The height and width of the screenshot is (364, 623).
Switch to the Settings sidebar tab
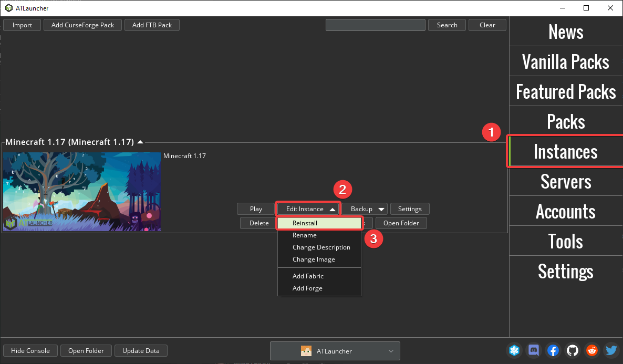click(x=566, y=271)
